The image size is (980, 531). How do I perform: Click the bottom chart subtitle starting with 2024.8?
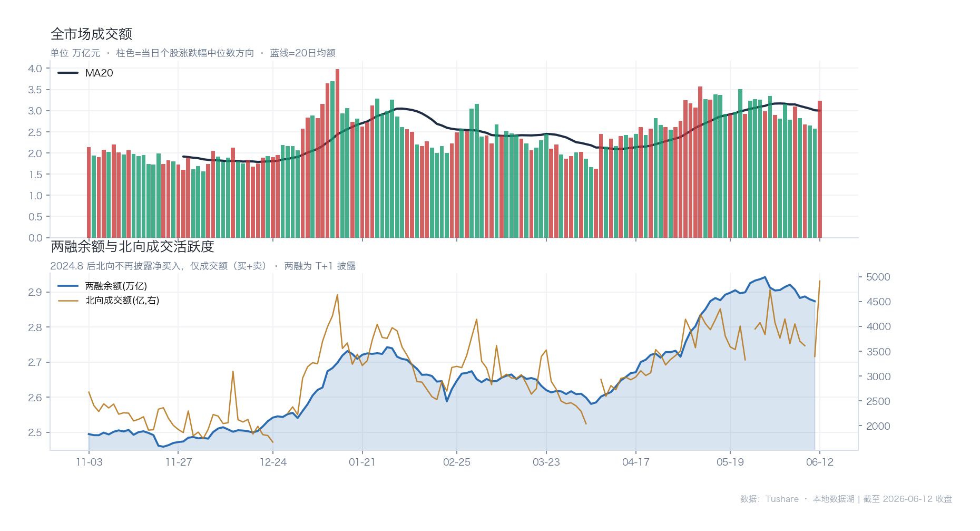click(x=203, y=266)
